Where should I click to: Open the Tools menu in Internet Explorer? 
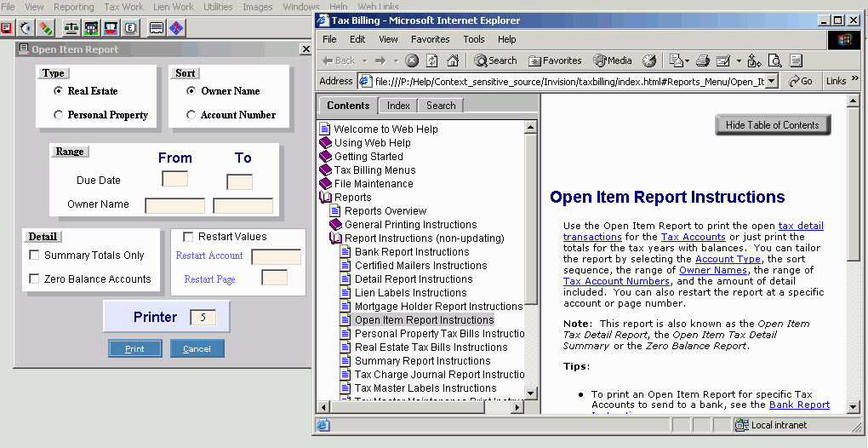click(x=474, y=39)
